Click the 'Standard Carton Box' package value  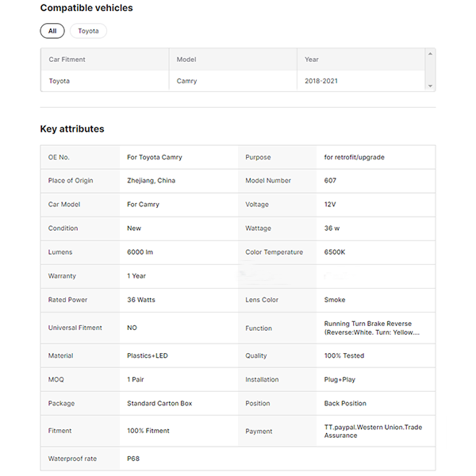(159, 403)
